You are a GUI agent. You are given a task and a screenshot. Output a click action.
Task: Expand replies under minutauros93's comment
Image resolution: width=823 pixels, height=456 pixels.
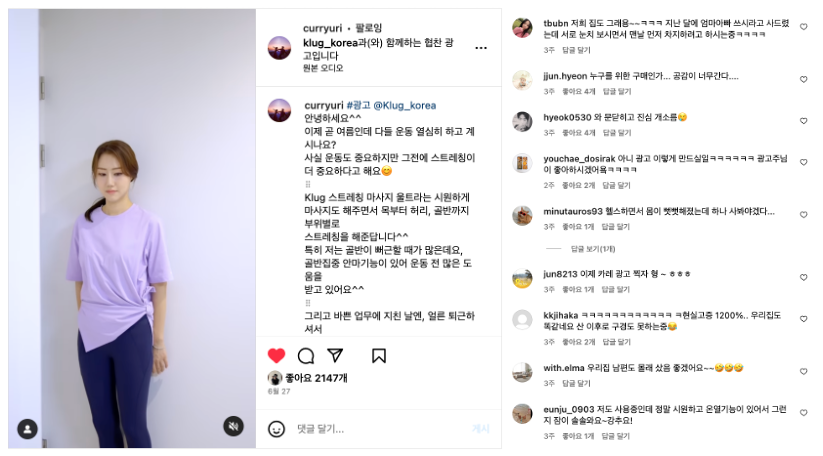click(x=593, y=249)
